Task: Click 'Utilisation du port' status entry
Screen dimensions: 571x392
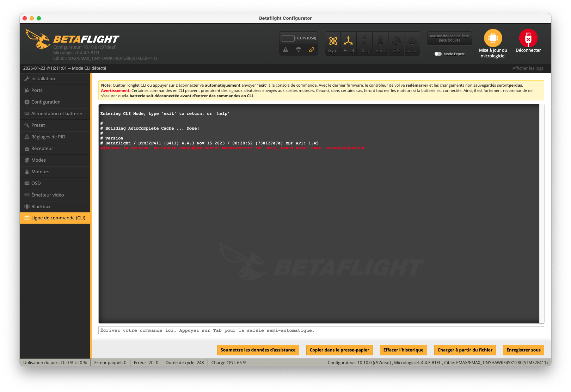Action: click(x=55, y=363)
